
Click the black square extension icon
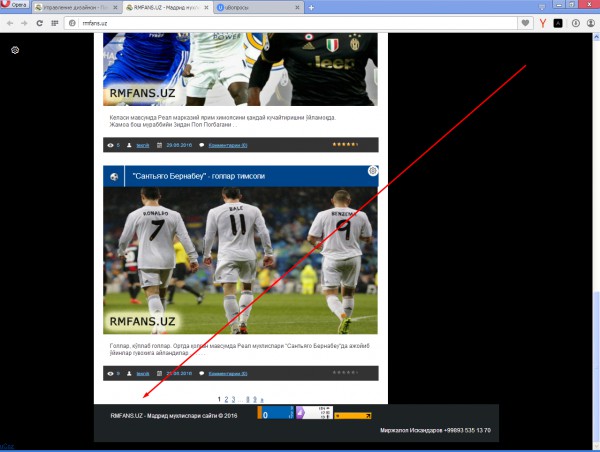coord(558,23)
